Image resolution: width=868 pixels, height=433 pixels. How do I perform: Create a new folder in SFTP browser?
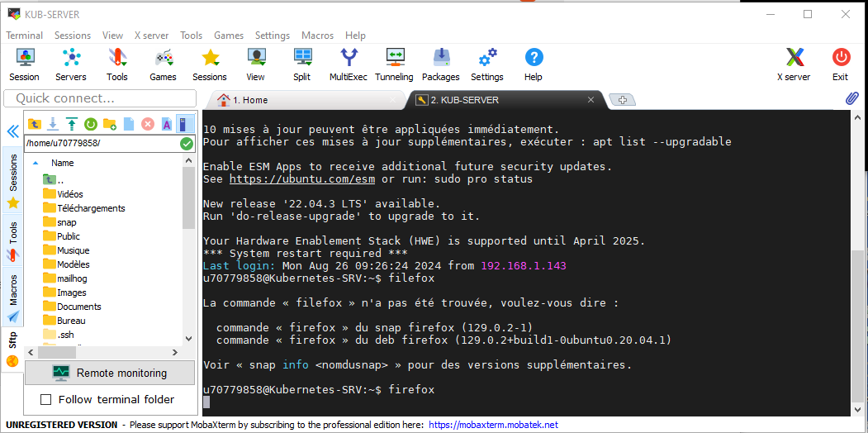click(109, 124)
